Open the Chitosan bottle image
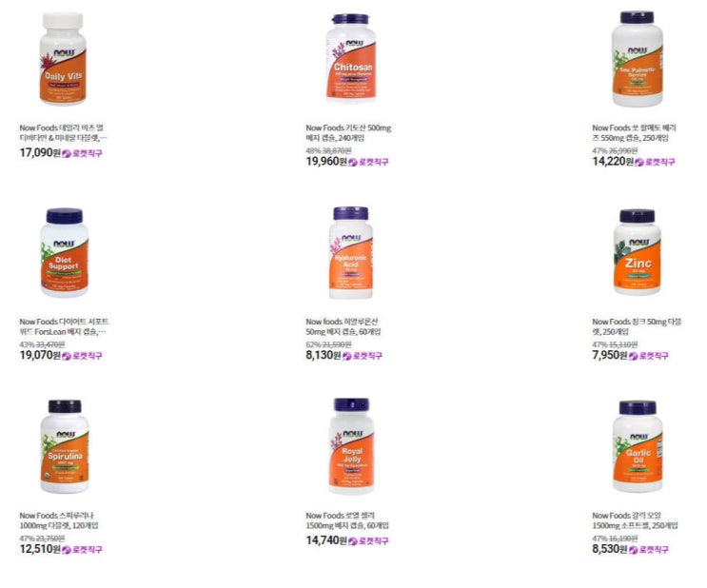 click(x=351, y=59)
